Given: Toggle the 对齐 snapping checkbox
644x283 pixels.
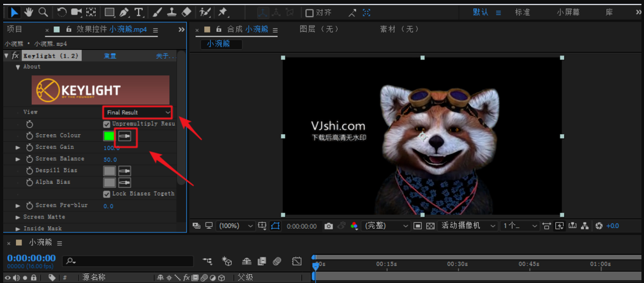Looking at the screenshot, I should (x=310, y=13).
